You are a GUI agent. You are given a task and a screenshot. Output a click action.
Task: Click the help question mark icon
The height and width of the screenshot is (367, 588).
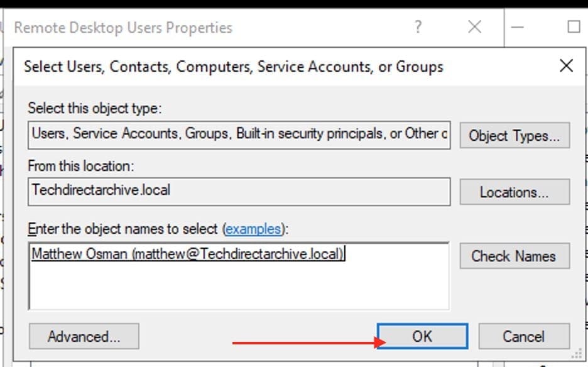418,27
